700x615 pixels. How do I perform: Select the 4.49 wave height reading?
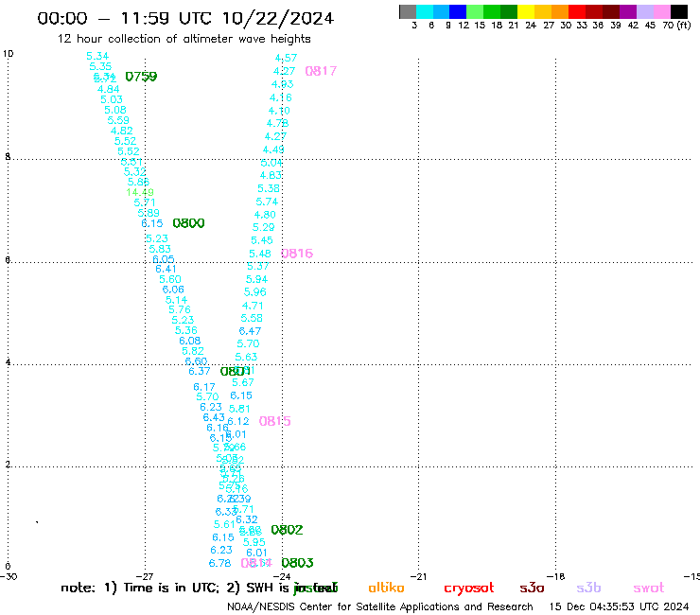tap(273, 149)
